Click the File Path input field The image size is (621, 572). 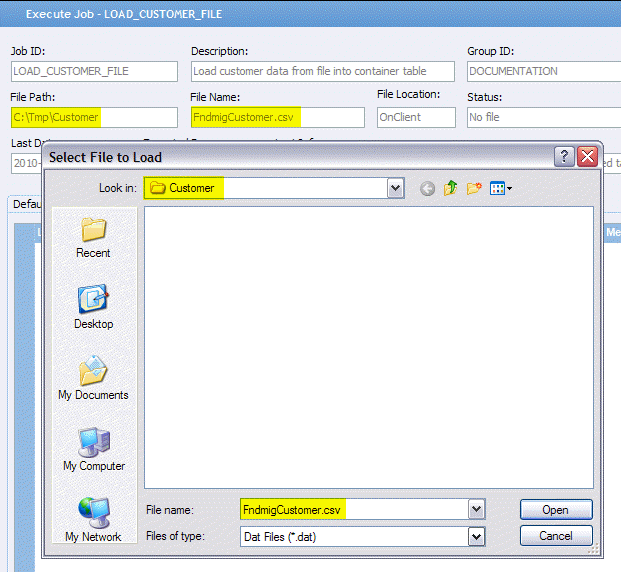pos(94,117)
